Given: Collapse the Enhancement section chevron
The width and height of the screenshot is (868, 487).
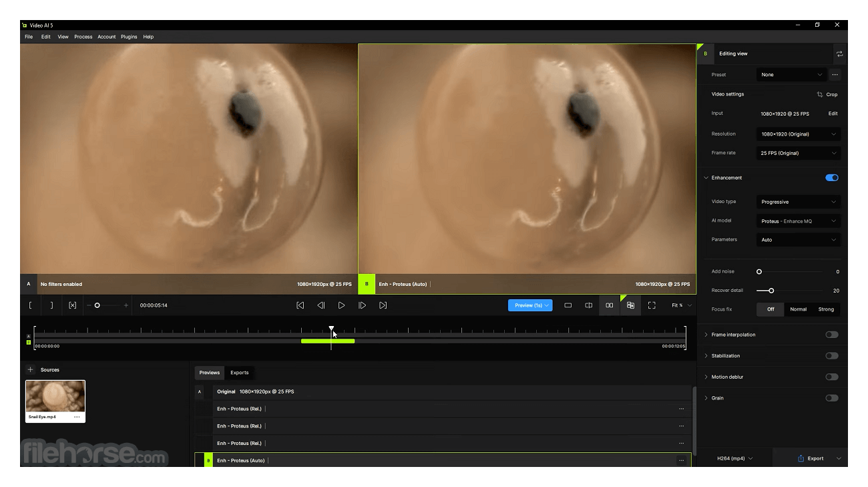Looking at the screenshot, I should [706, 178].
